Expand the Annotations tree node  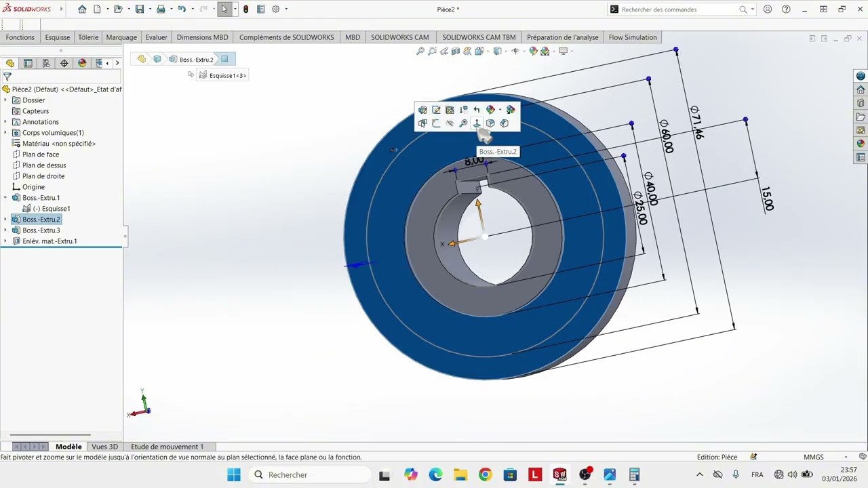[5, 122]
